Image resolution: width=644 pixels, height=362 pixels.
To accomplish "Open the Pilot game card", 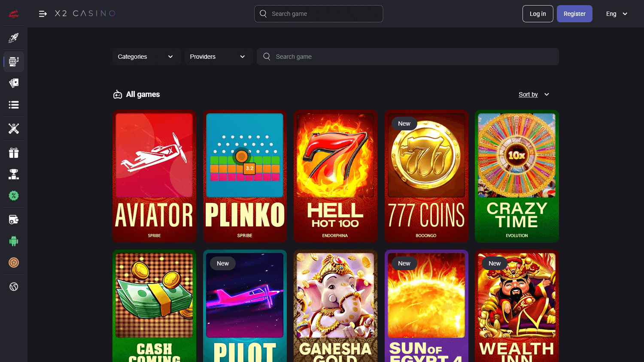I will click(245, 306).
